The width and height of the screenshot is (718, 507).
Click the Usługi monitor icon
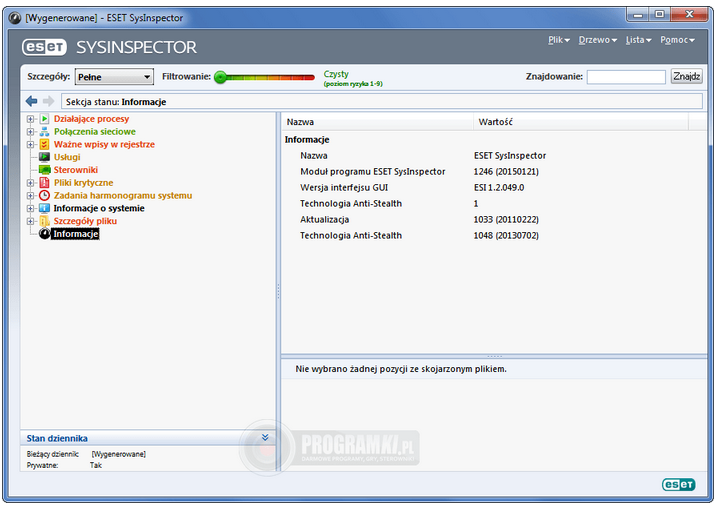pyautogui.click(x=44, y=157)
